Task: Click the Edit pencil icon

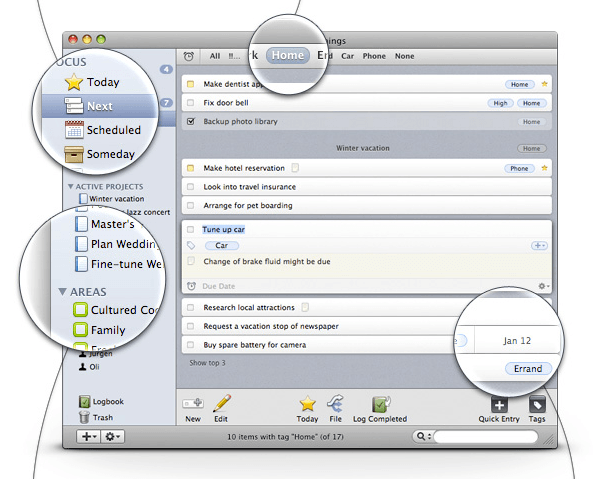Action: [222, 403]
